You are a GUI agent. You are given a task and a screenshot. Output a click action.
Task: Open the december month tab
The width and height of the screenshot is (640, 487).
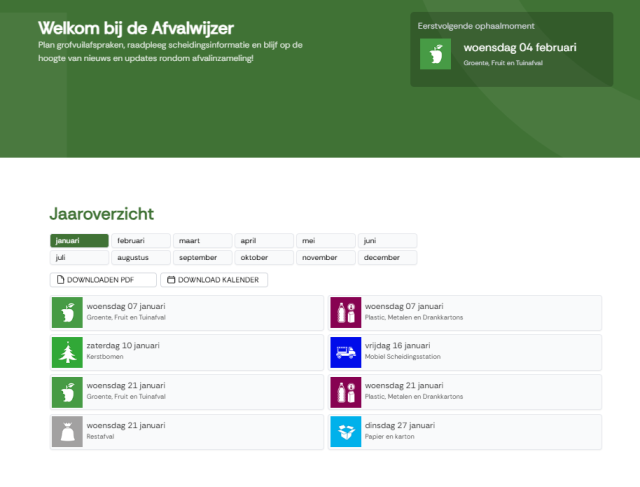(387, 258)
